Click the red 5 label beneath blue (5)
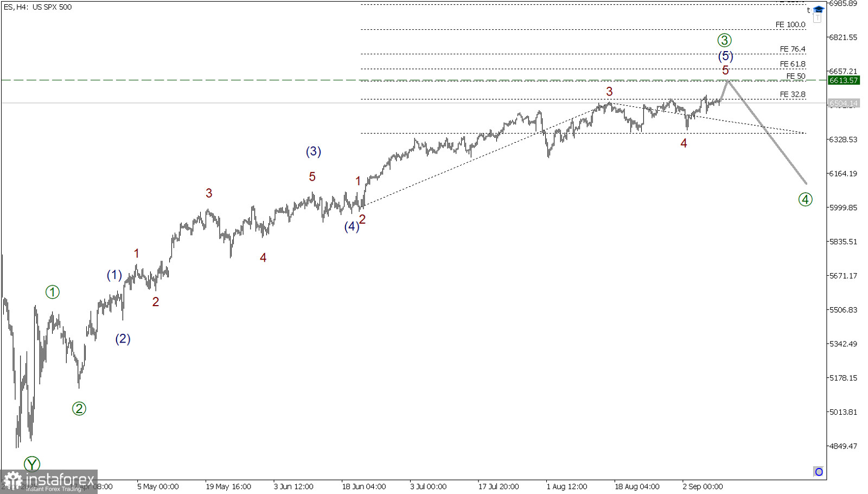 tap(725, 70)
